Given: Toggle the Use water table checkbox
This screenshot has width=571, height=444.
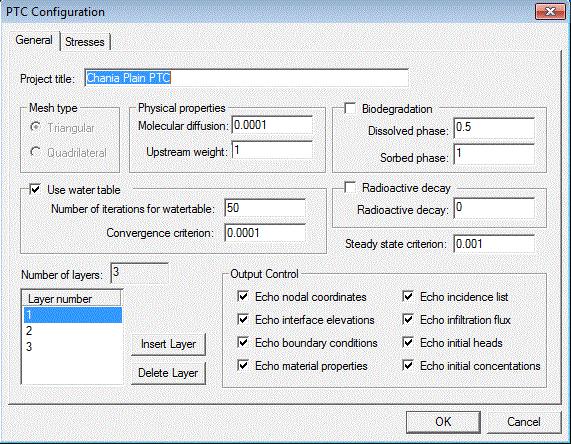Looking at the screenshot, I should pyautogui.click(x=35, y=189).
